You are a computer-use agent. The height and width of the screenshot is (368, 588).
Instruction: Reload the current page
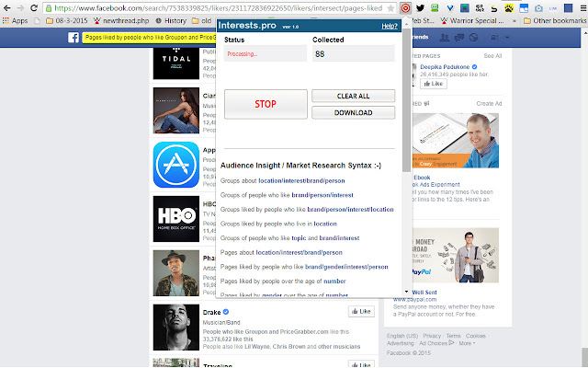(x=34, y=8)
